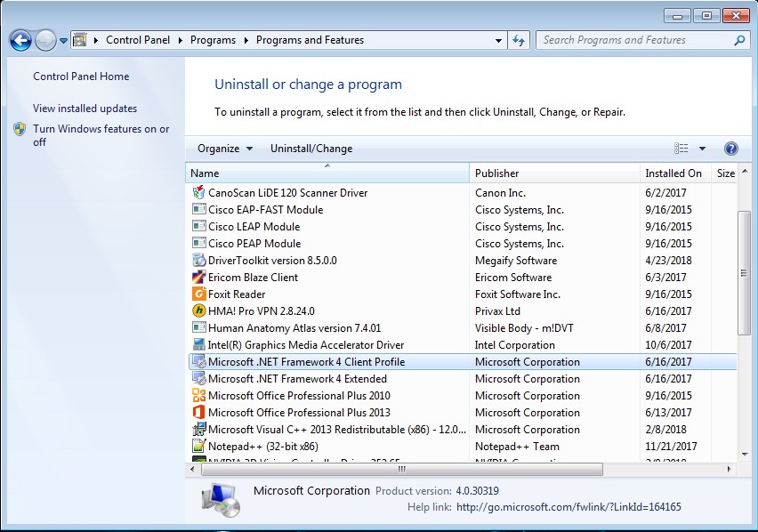Click the CanoScan LiDE 120 Scanner Driver icon
The image size is (758, 532).
click(198, 192)
